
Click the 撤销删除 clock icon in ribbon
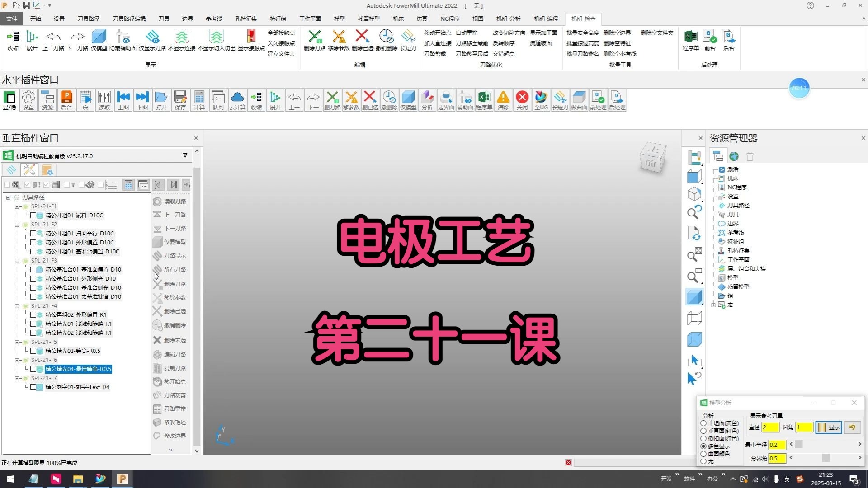tap(386, 40)
